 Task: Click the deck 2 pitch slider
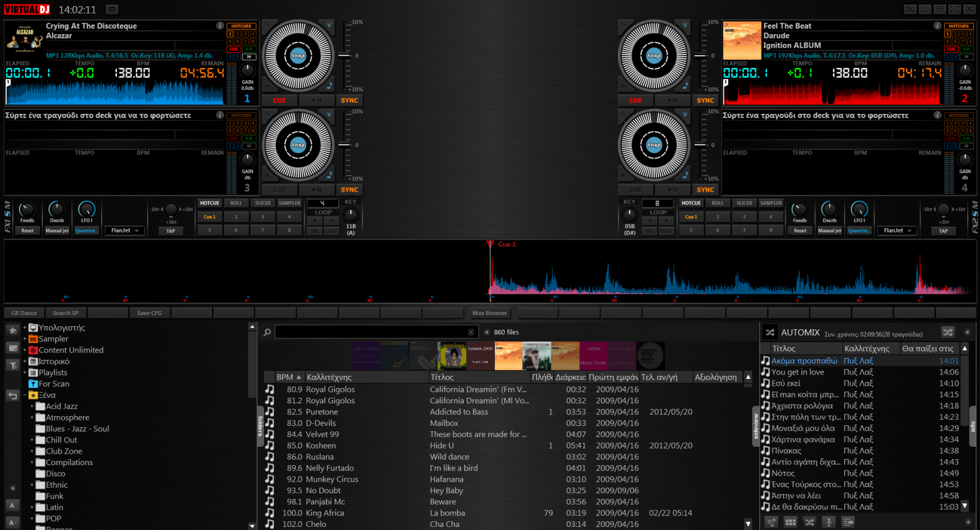pyautogui.click(x=701, y=56)
